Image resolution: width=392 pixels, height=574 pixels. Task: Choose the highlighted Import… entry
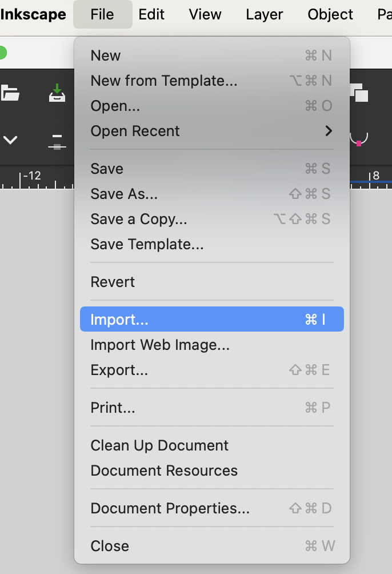point(212,319)
